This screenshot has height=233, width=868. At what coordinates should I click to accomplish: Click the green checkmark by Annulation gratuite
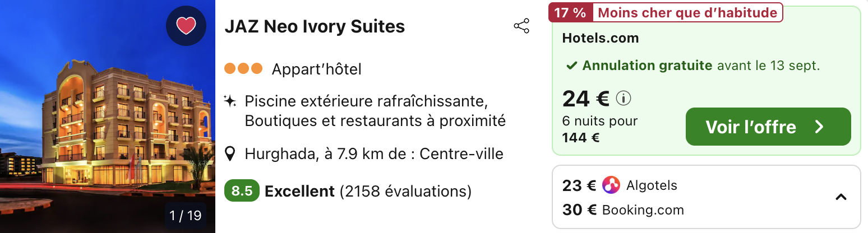571,66
